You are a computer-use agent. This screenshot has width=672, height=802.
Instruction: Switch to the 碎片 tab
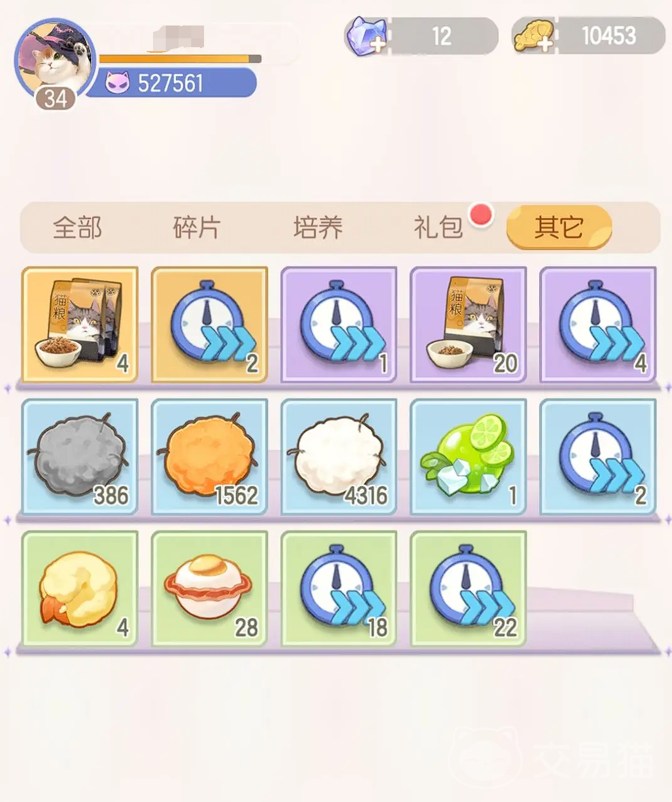197,227
